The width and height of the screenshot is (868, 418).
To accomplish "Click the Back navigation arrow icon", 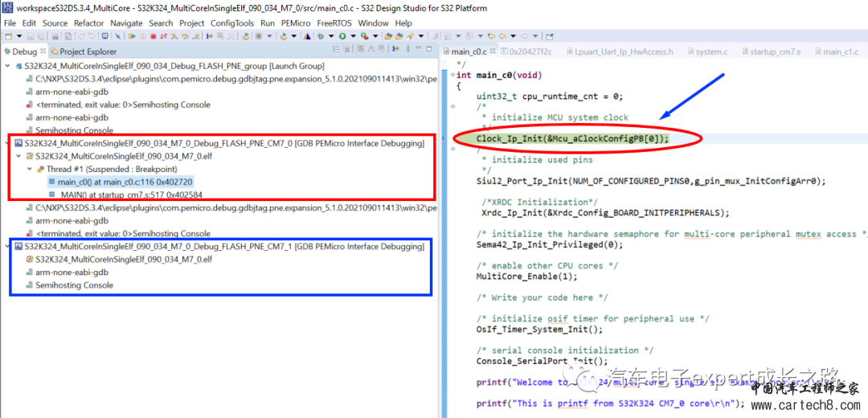I will [502, 36].
